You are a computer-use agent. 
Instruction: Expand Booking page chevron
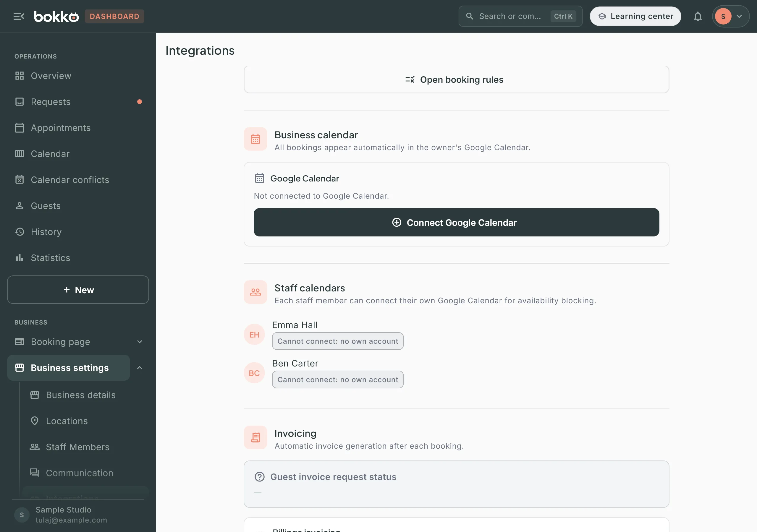(x=140, y=342)
